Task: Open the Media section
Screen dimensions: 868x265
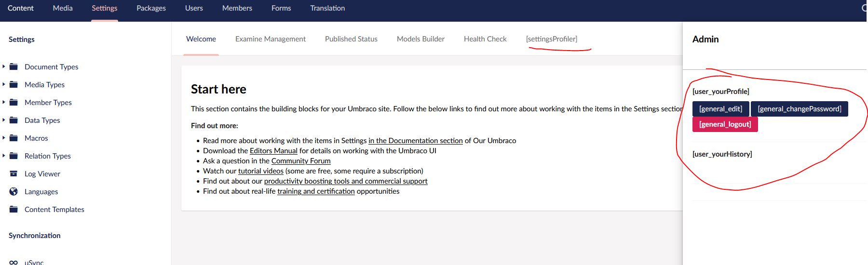Action: click(63, 8)
